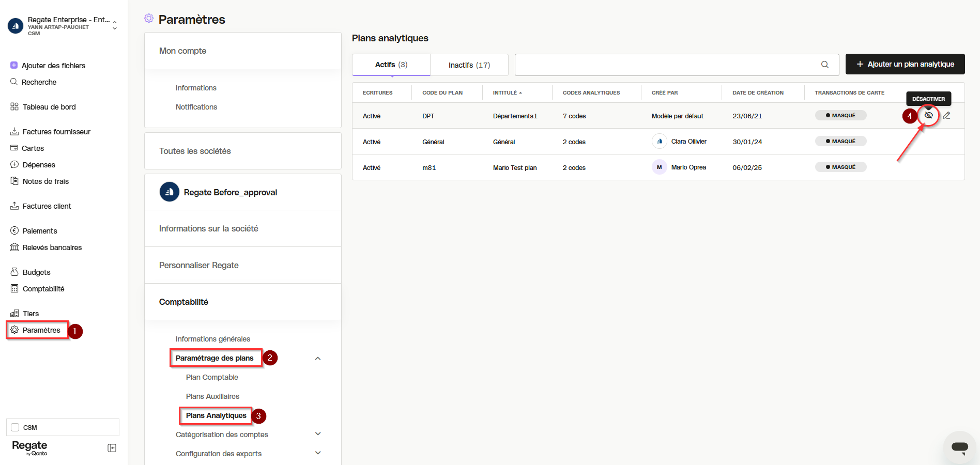Open Recherche via its magnifier icon

[14, 82]
